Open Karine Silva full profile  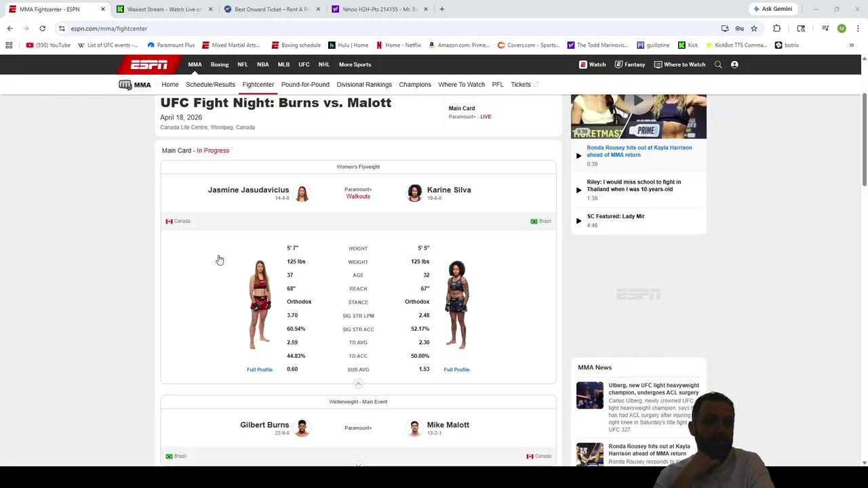point(456,369)
